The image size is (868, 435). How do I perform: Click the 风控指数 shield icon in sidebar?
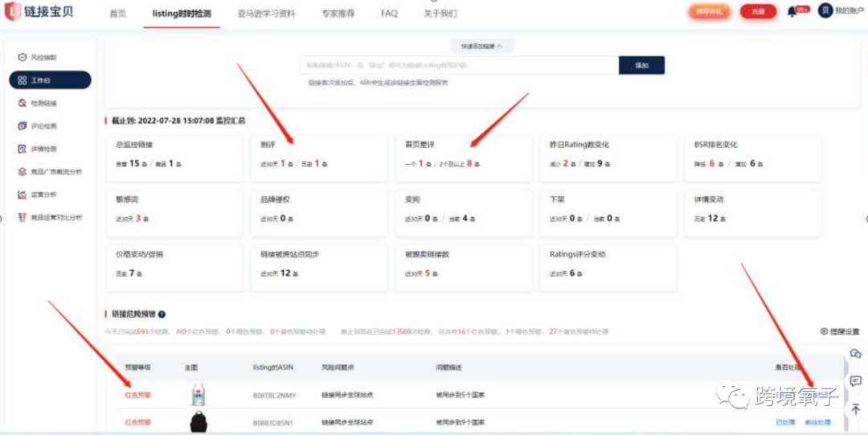(23, 57)
